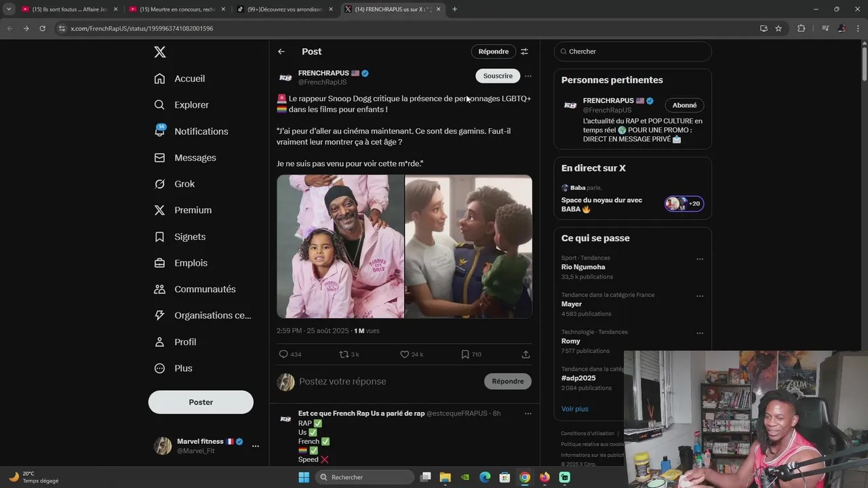This screenshot has width=868, height=488.
Task: Open Profil in sidebar
Action: [x=175, y=342]
